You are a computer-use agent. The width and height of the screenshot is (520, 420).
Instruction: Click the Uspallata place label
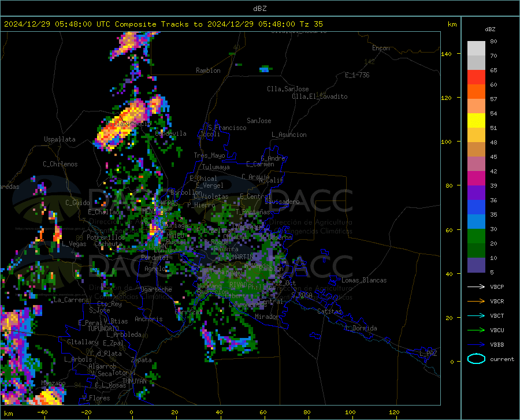tap(60, 139)
